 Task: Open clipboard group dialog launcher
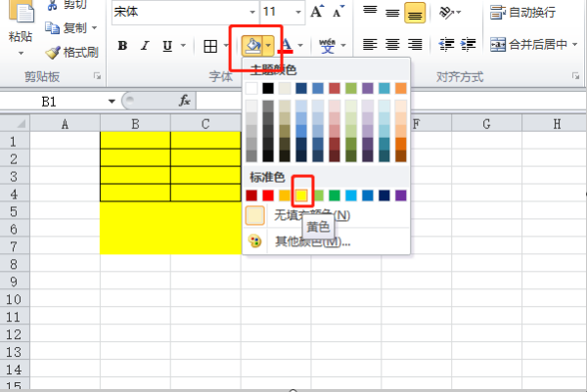[x=97, y=76]
